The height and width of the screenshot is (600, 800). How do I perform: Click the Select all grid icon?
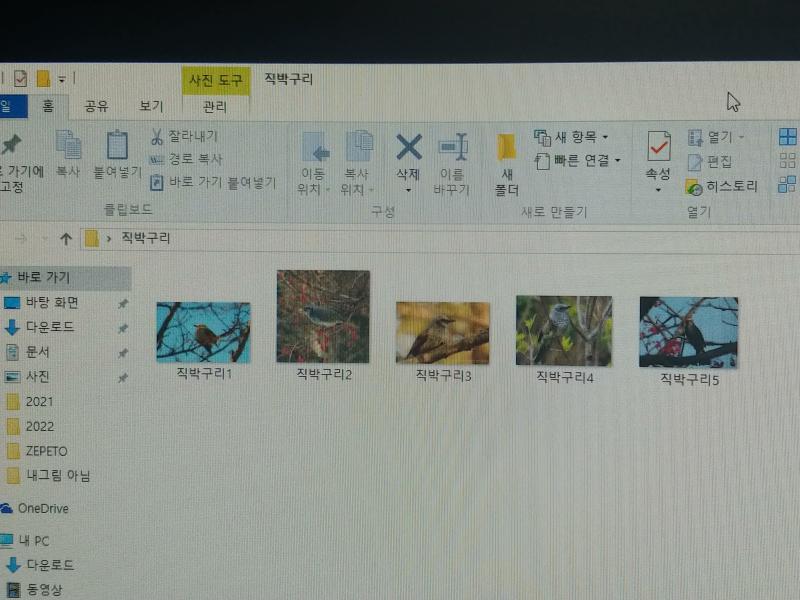click(x=787, y=137)
